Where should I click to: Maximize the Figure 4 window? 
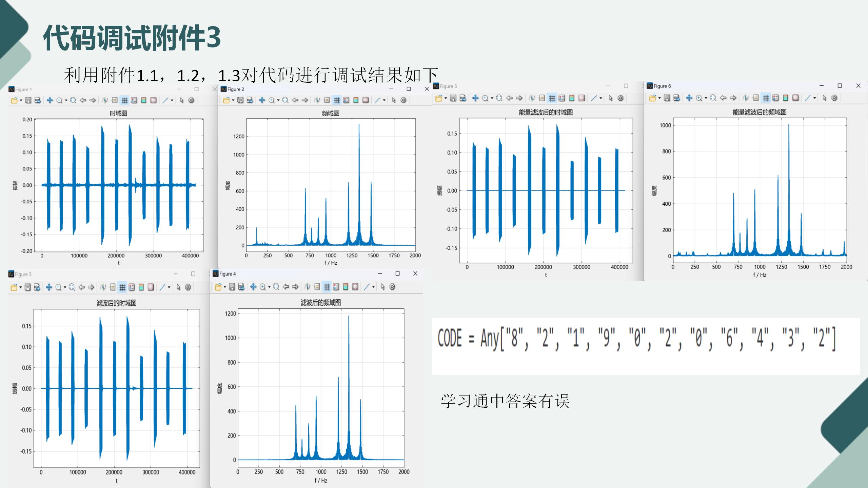(397, 273)
